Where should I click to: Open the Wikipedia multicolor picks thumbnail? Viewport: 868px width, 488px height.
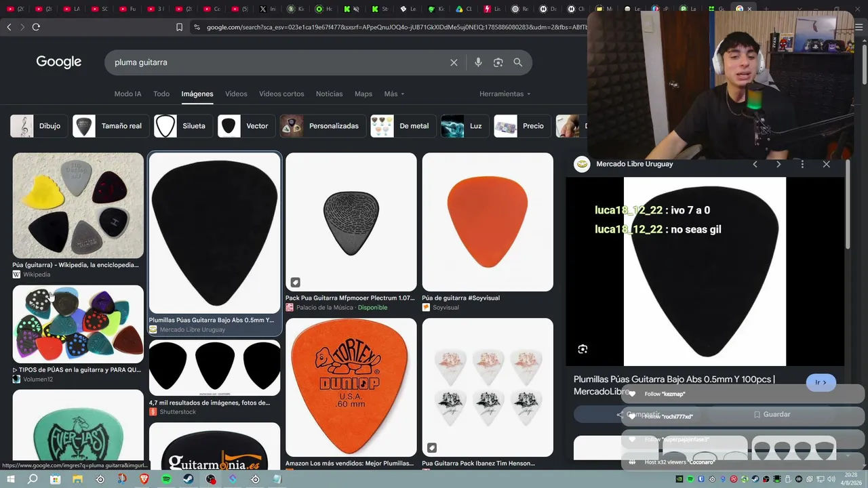coord(78,205)
